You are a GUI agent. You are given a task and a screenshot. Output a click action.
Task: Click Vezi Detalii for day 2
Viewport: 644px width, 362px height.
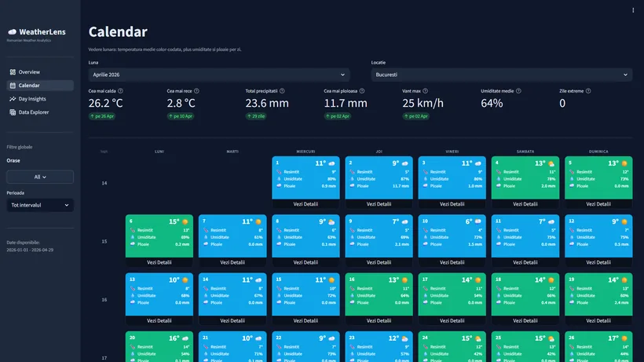click(x=379, y=204)
